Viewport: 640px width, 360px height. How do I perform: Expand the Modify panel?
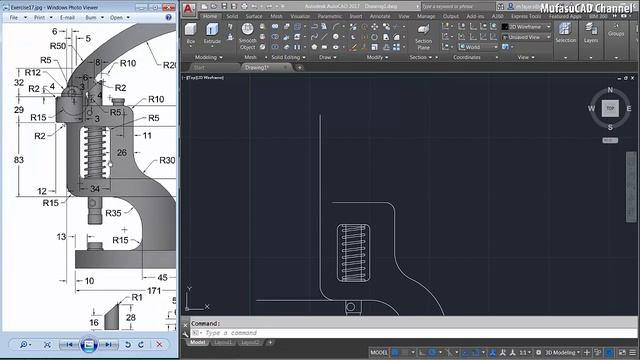point(377,58)
